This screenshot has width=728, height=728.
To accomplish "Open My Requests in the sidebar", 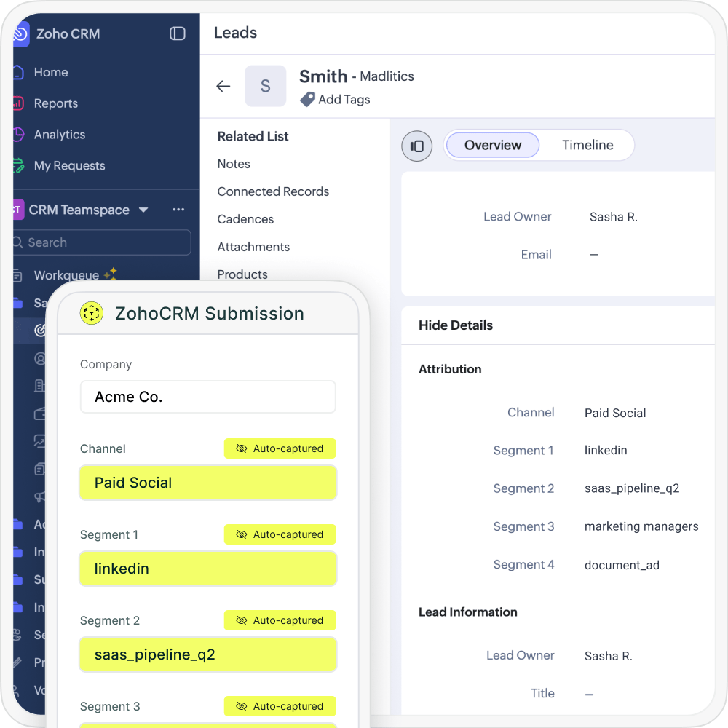I will pos(70,166).
